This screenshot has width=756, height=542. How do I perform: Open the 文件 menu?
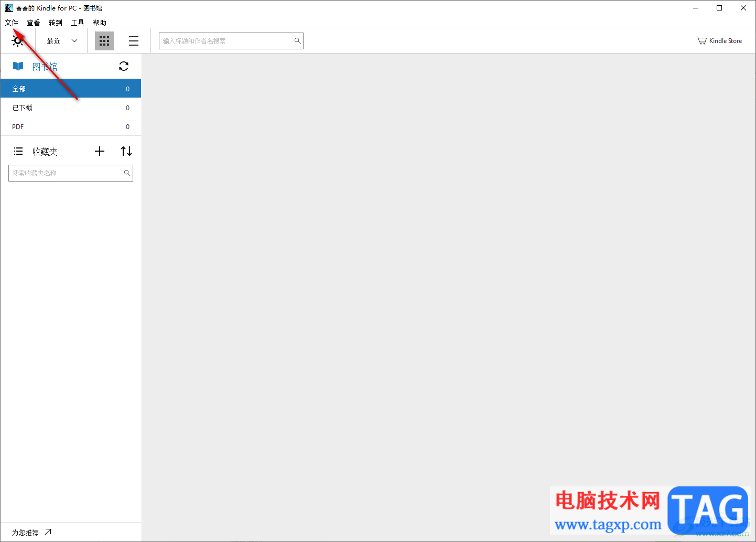(12, 23)
